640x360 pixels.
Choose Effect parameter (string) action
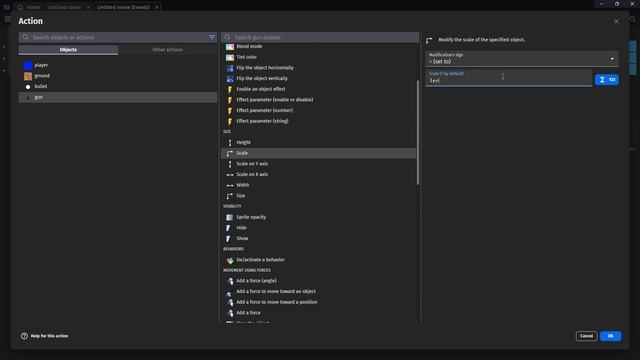[x=319, y=121]
